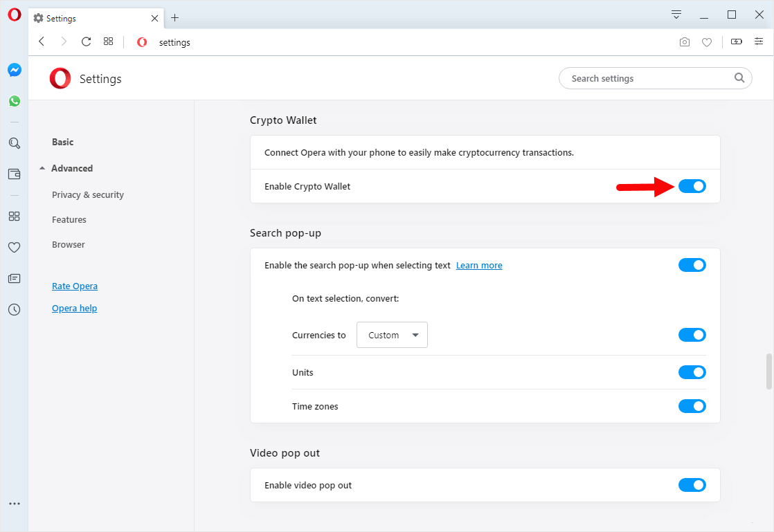Collapse the Advanced section arrow

tap(42, 168)
